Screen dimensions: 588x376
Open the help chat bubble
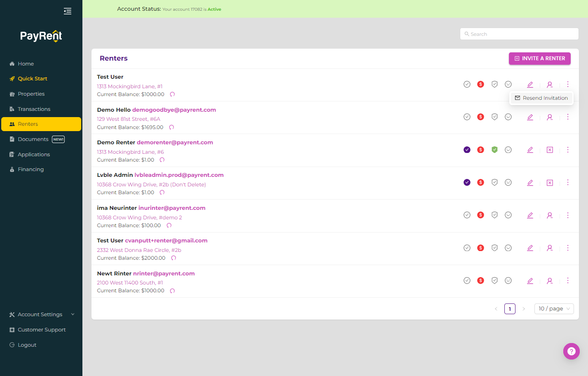(572, 351)
